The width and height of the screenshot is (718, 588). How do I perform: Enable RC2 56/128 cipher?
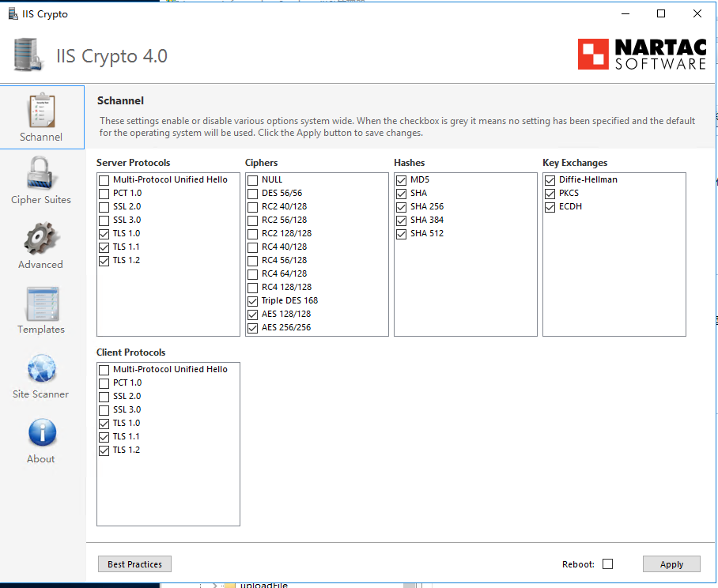pos(252,220)
